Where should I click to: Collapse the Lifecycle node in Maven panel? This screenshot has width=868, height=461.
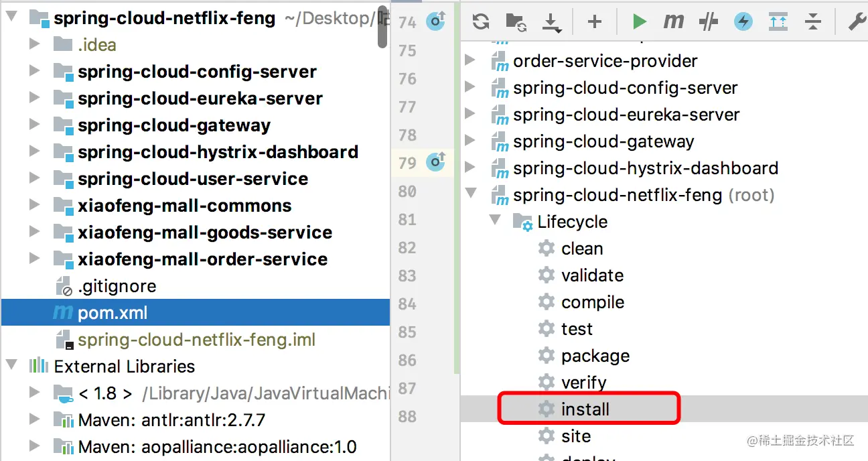[495, 221]
